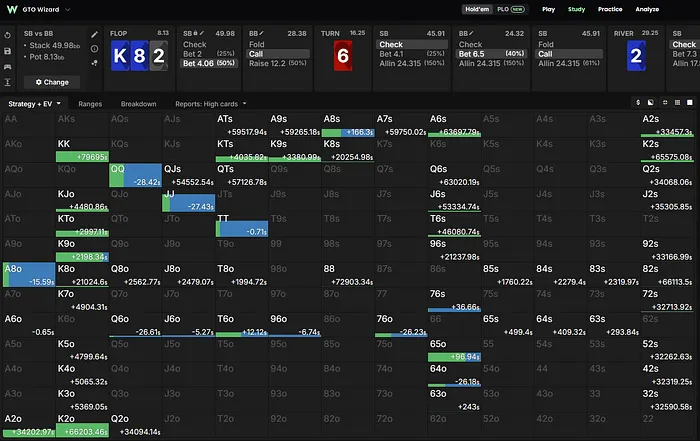This screenshot has height=441, width=700.
Task: Click the K8s hand cell
Action: (348, 150)
